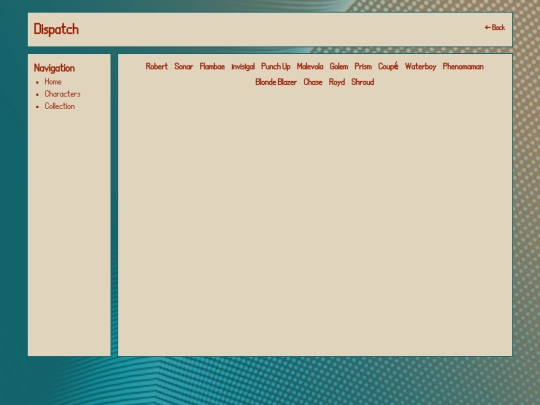Open the Dispatch site title
The image size is (540, 405).
pos(56,29)
